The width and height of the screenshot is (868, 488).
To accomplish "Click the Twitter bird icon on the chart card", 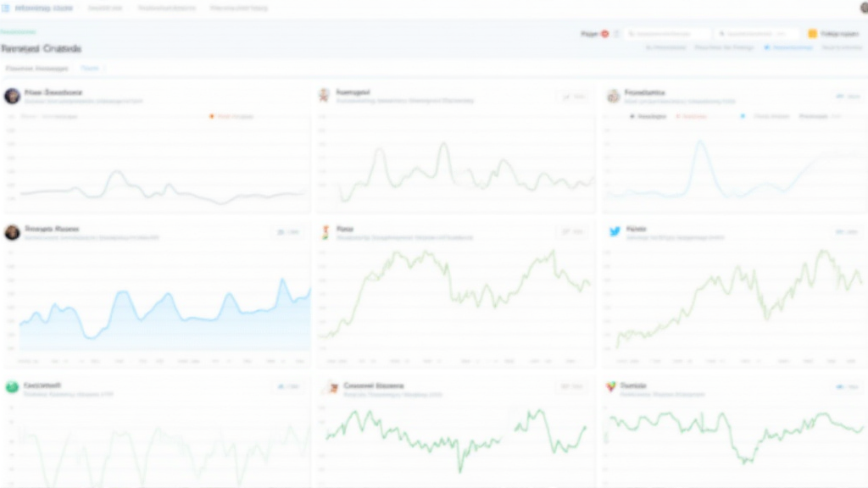I will point(615,230).
